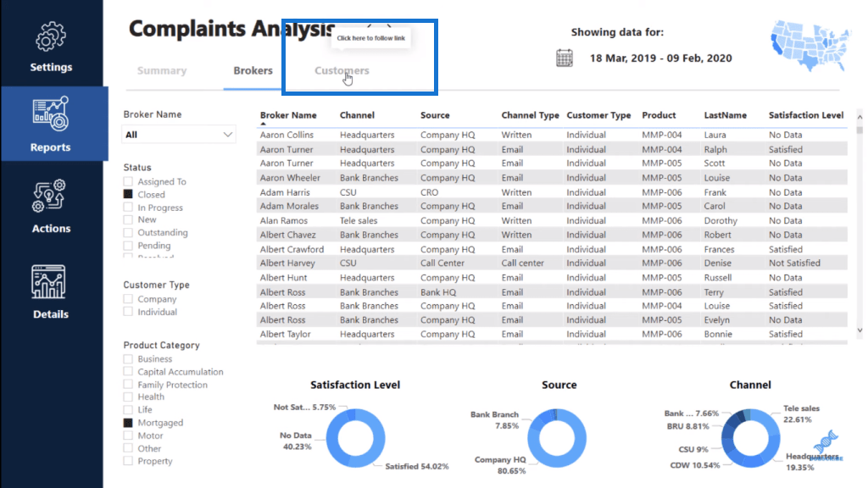The image size is (868, 488).
Task: Sort by Channel column header
Action: coord(357,115)
